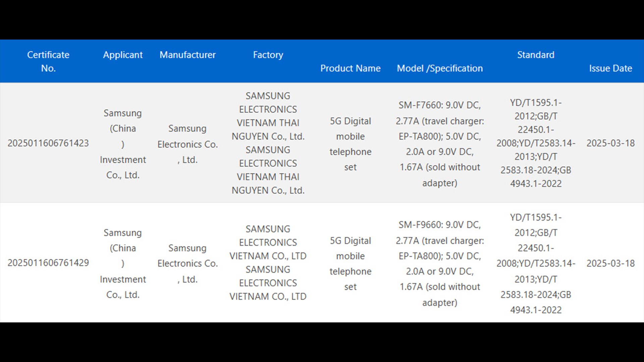644x362 pixels.
Task: Click the SM-F7660 model specification cell
Action: click(x=440, y=144)
